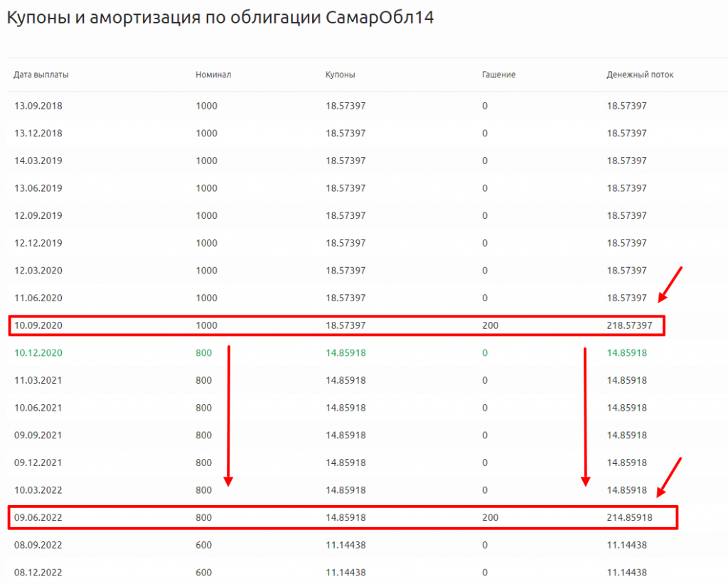Click nominal 600 in the 08.09.2022 row

tap(204, 545)
